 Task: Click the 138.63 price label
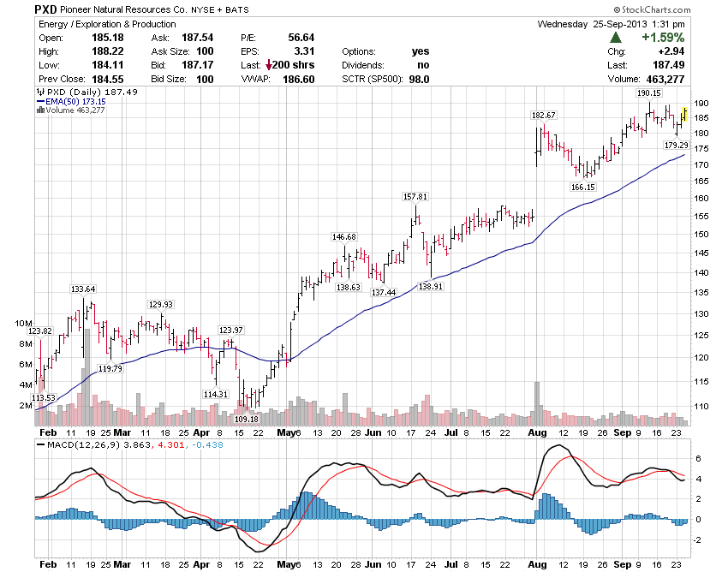tap(349, 288)
